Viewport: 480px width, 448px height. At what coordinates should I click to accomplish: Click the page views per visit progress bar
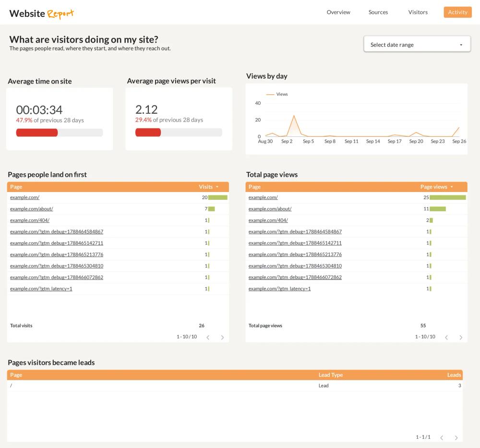179,132
